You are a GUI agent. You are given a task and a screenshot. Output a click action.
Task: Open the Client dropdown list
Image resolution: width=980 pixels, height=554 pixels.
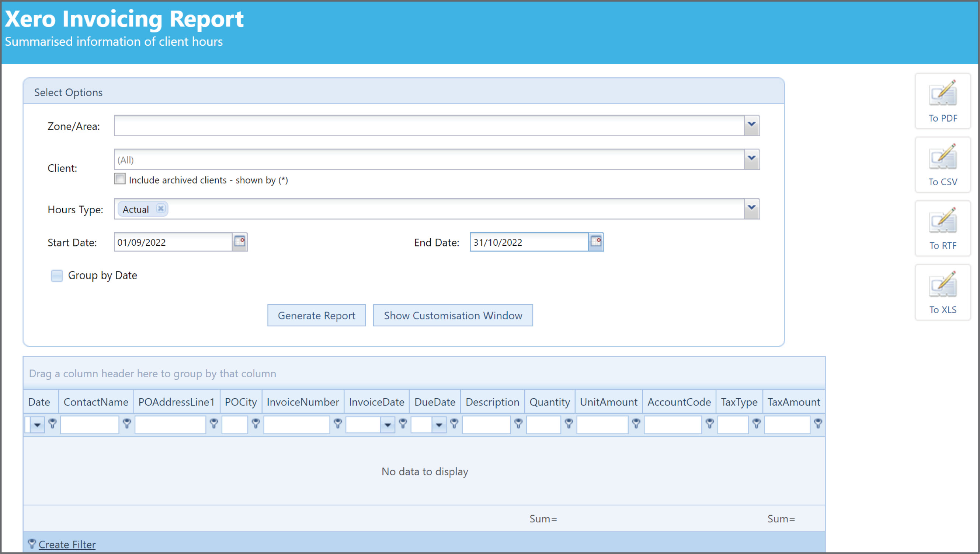click(751, 159)
